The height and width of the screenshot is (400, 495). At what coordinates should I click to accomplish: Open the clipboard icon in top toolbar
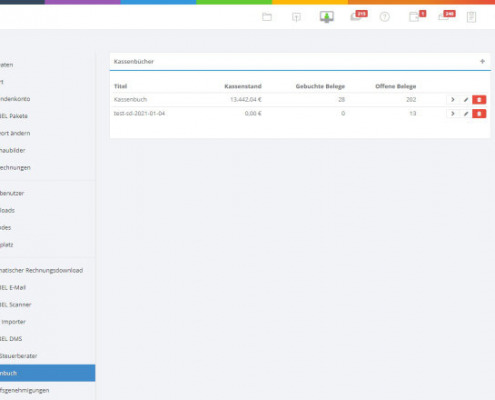(x=471, y=17)
